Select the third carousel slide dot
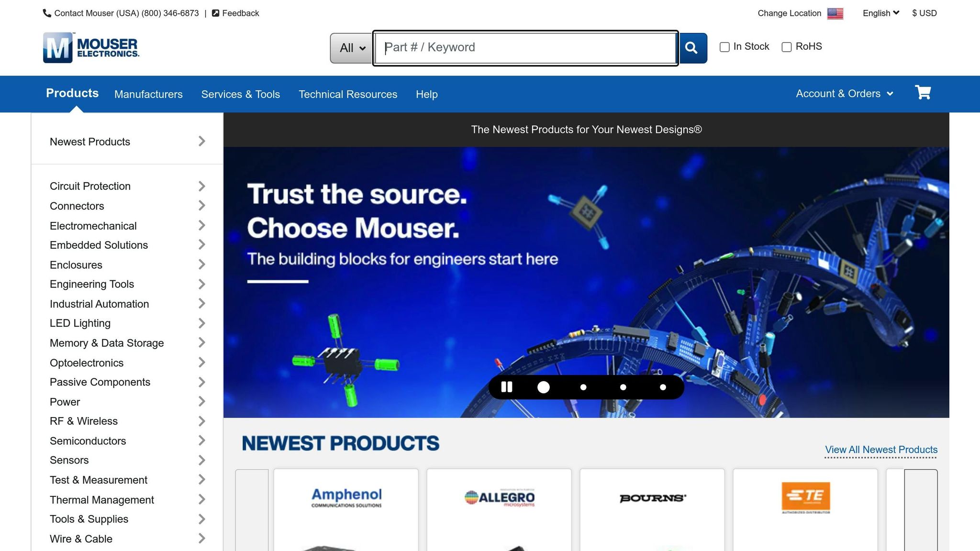Viewport: 980px width, 551px height. [623, 387]
